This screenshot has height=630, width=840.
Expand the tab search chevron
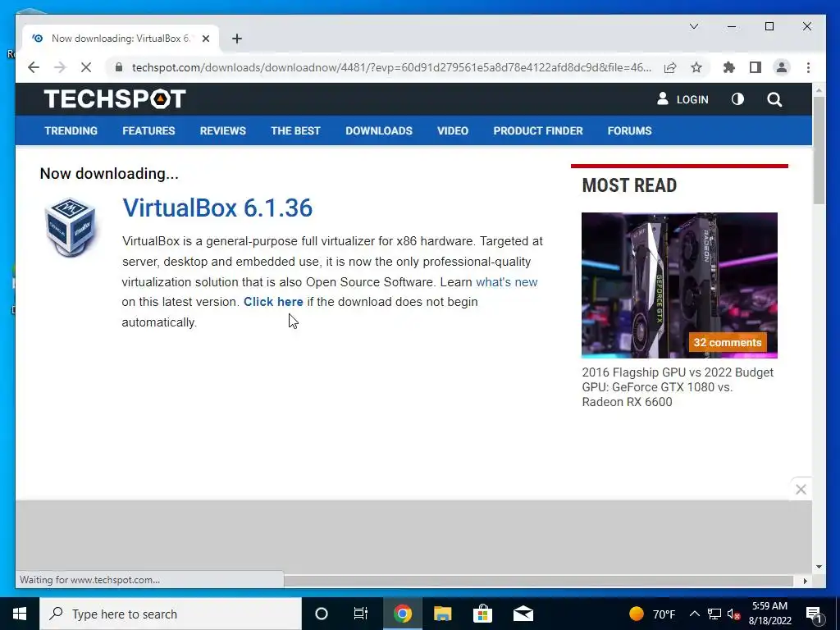coord(694,26)
